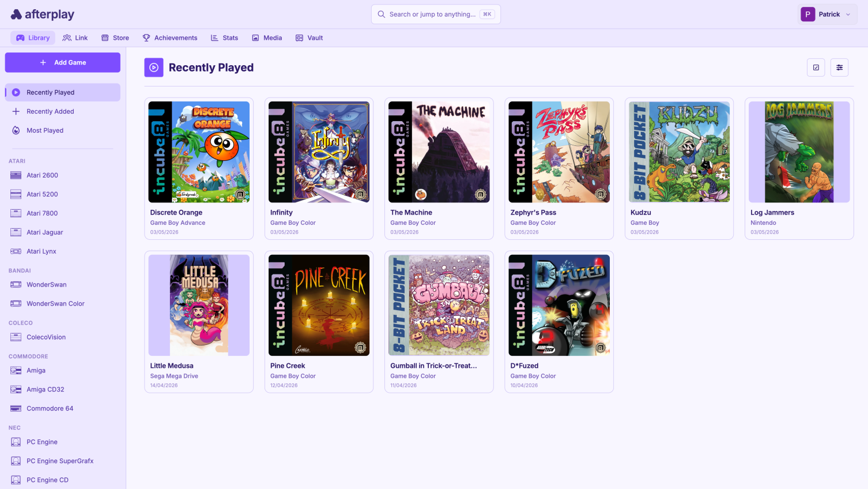Click the Amiga CD32 console icon
Image resolution: width=868 pixels, height=489 pixels.
tap(16, 390)
